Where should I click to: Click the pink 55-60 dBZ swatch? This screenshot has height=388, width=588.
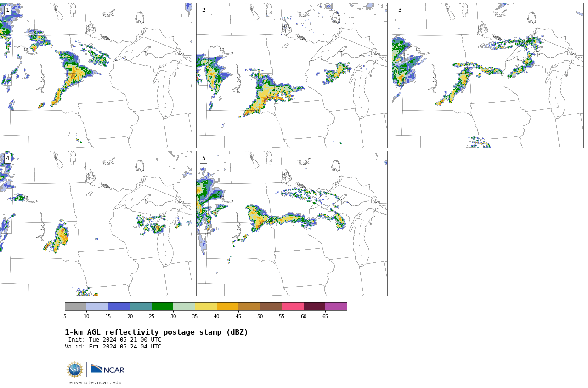coord(293,307)
